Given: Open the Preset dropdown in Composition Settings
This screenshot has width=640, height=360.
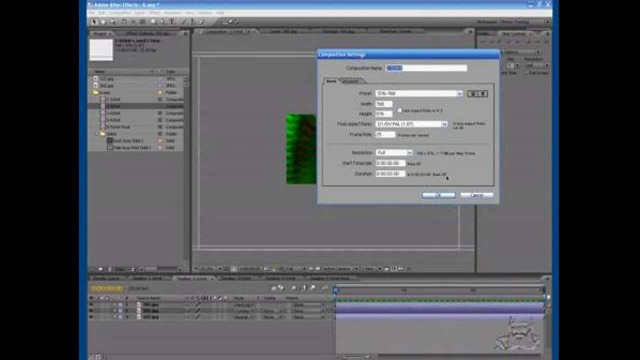Looking at the screenshot, I should coord(419,93).
